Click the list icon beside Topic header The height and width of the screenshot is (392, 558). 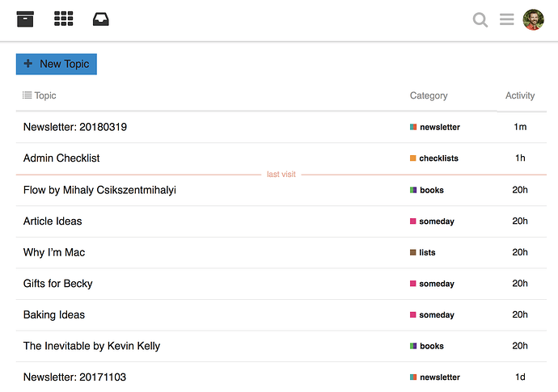[27, 95]
